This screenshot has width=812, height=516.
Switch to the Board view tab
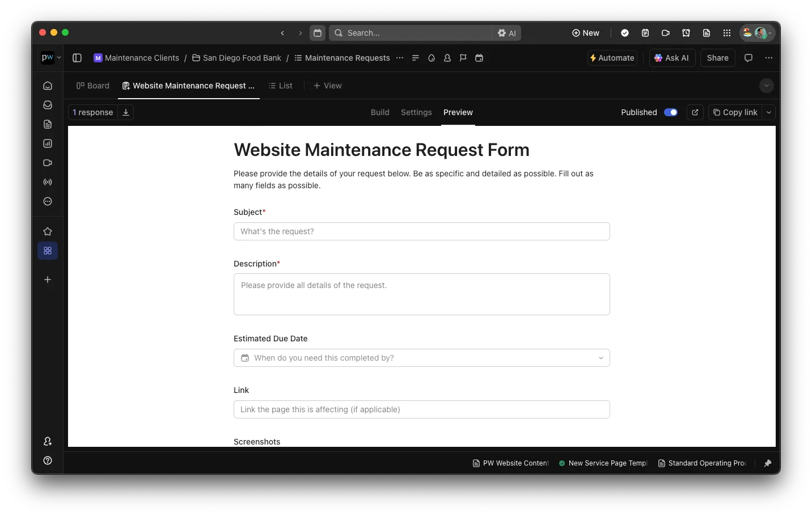tap(93, 86)
